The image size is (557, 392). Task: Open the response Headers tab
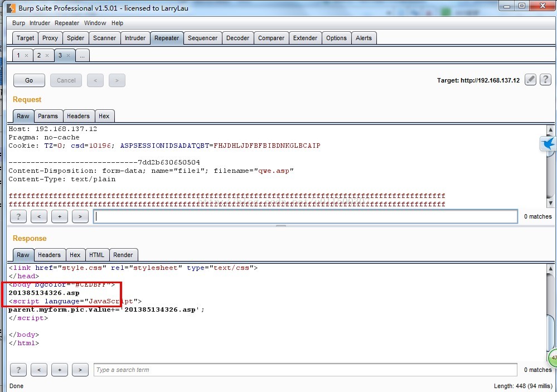(x=50, y=255)
